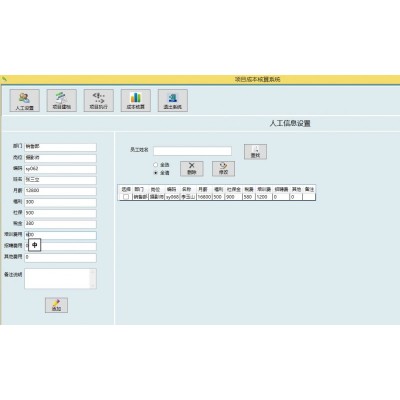The width and height of the screenshot is (400, 400).
Task: Click the 月薪 column header in the table
Action: click(x=203, y=189)
